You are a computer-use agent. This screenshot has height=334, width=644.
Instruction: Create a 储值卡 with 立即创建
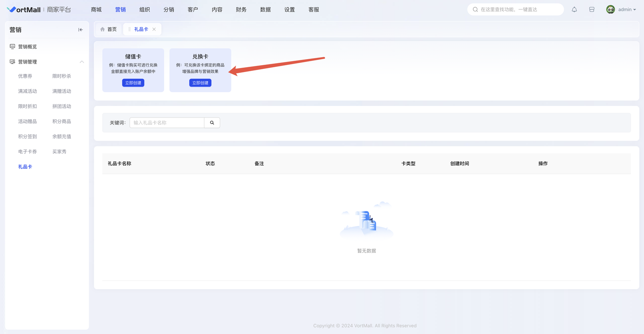[133, 83]
